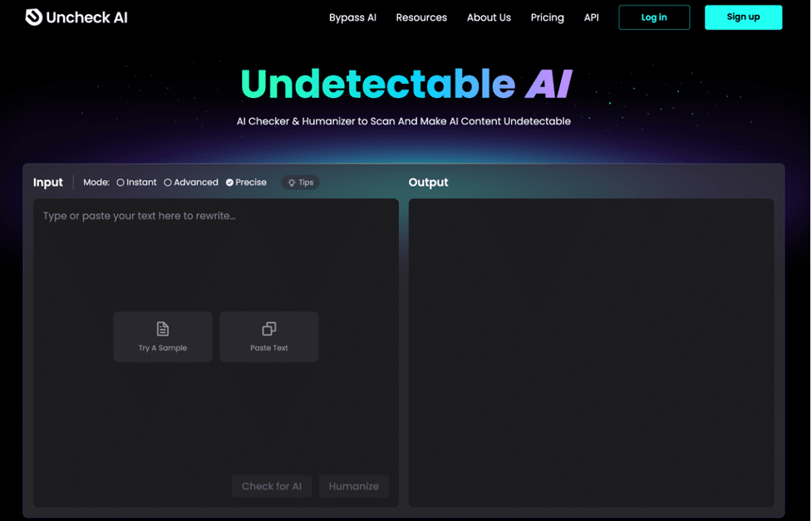
Task: Click the Try A Sample card
Action: coord(162,337)
